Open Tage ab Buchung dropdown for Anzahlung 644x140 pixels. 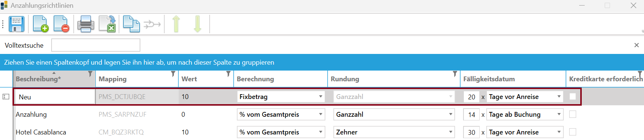tap(525, 115)
